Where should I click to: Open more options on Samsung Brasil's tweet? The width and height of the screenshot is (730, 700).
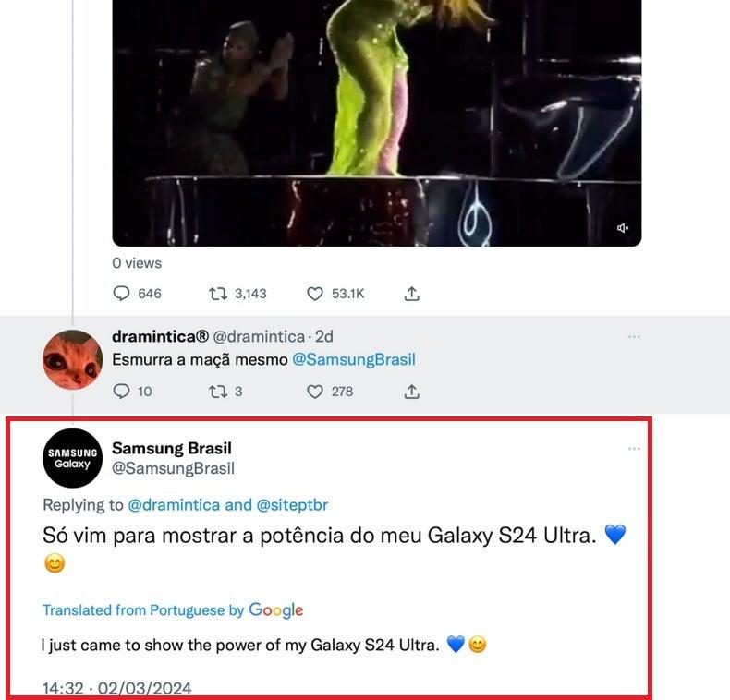634,449
